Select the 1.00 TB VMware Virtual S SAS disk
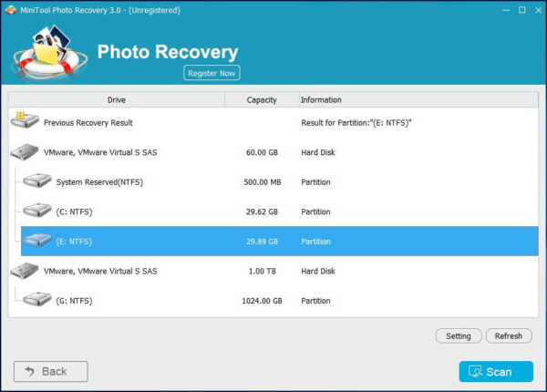Image resolution: width=547 pixels, height=392 pixels. coord(273,271)
